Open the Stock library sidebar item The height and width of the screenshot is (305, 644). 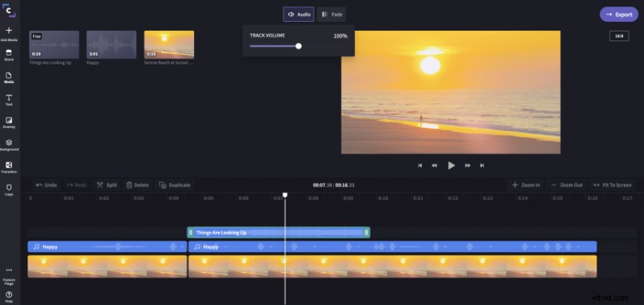point(9,56)
